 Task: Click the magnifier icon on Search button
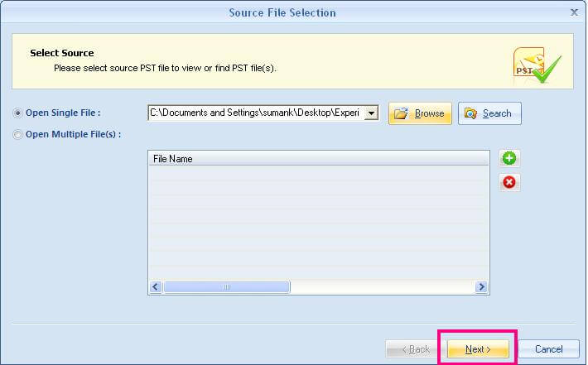(470, 113)
